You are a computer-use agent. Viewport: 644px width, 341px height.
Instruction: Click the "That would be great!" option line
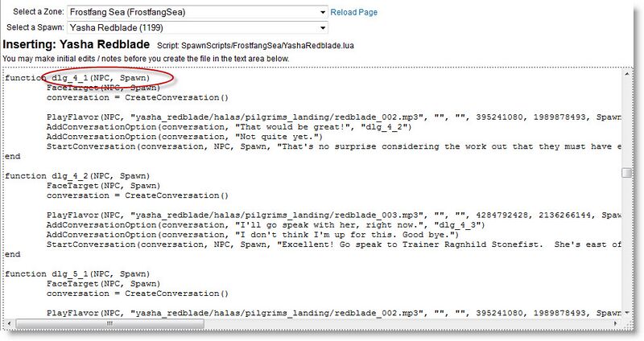[229, 127]
